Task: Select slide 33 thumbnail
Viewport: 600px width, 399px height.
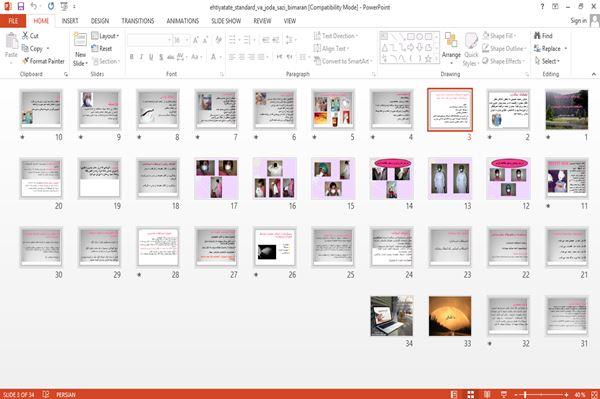Action: [450, 316]
